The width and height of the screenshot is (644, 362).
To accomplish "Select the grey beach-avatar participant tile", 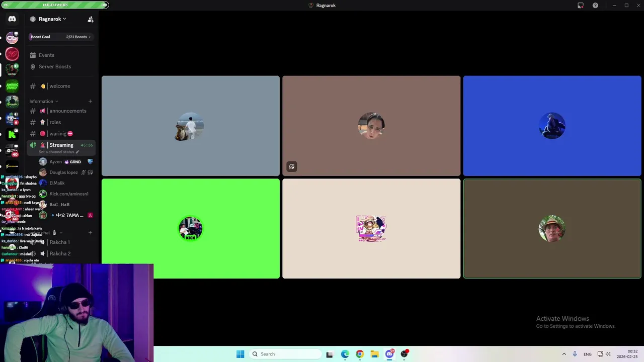I will pos(191,126).
